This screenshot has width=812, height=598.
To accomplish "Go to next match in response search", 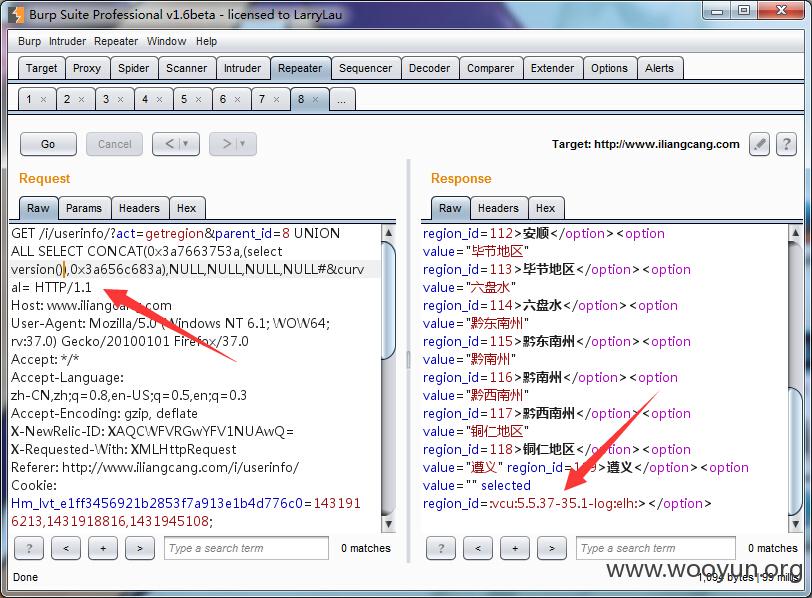I will 552,548.
